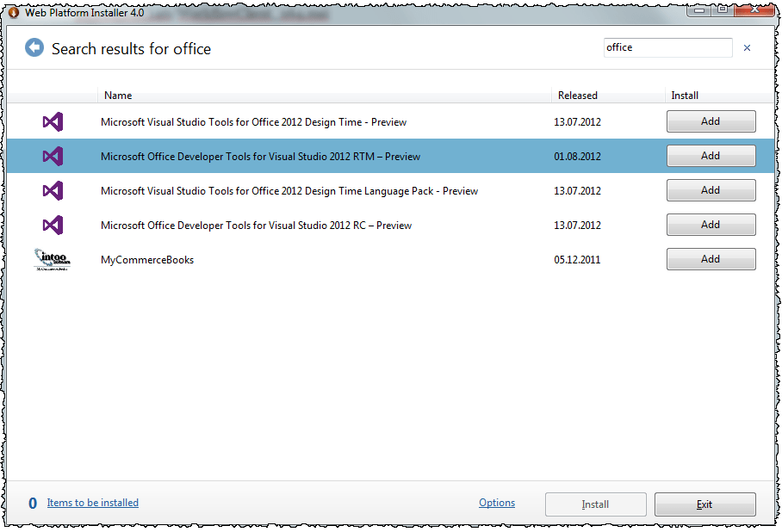Screen dimensions: 782x532
Task: Click release date 13.07.2012 in RC – Preview row
Action: (x=577, y=226)
